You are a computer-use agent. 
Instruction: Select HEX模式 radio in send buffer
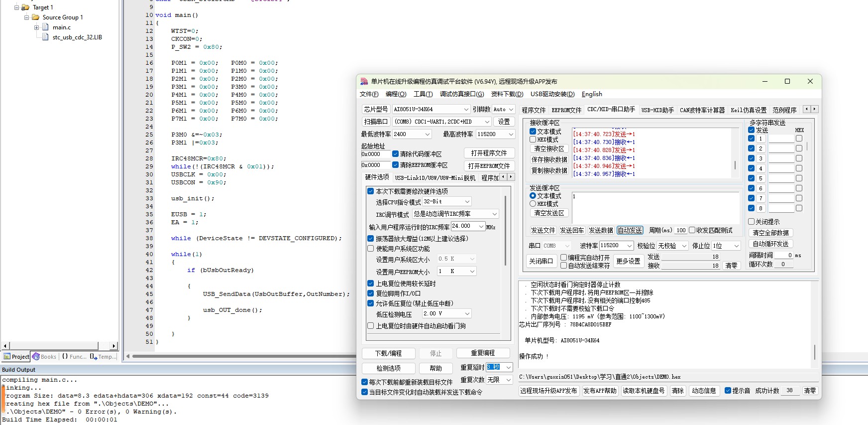(533, 204)
